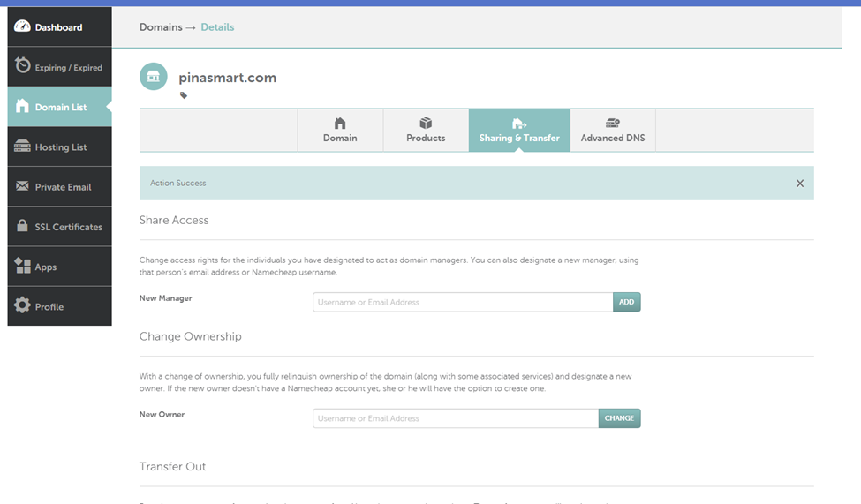
Task: Click the New Manager label
Action: 166,298
